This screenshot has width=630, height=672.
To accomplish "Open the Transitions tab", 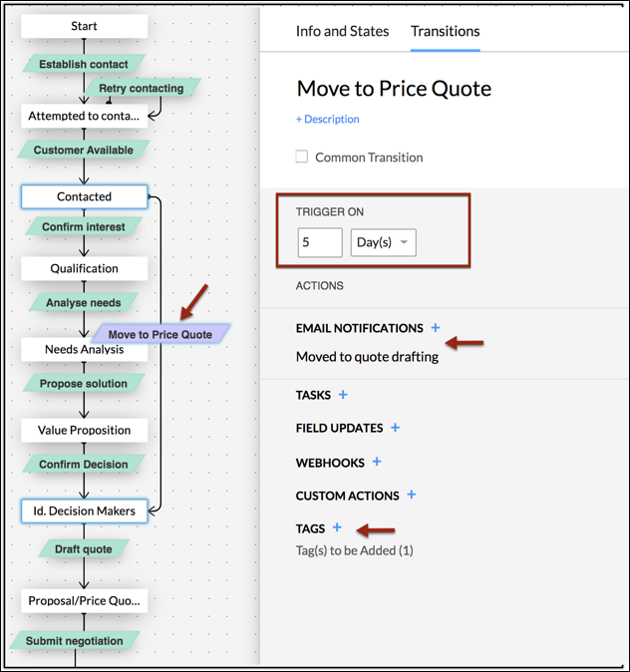I will pyautogui.click(x=446, y=31).
